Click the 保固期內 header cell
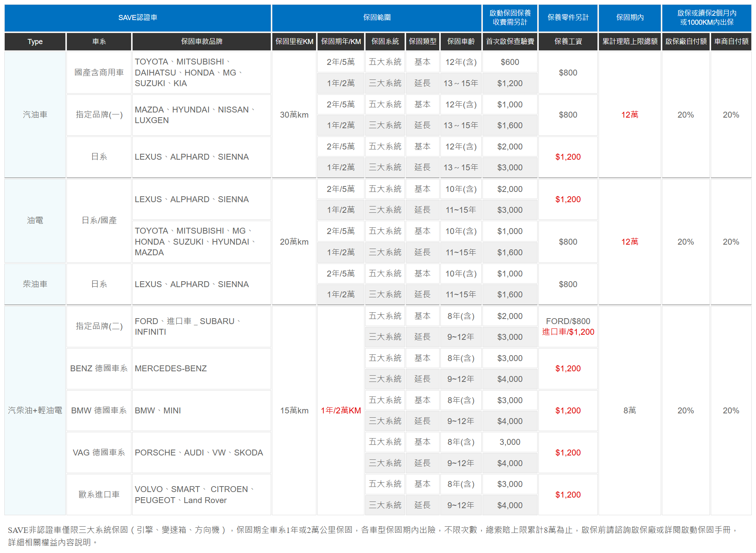The image size is (756, 553). click(x=630, y=18)
